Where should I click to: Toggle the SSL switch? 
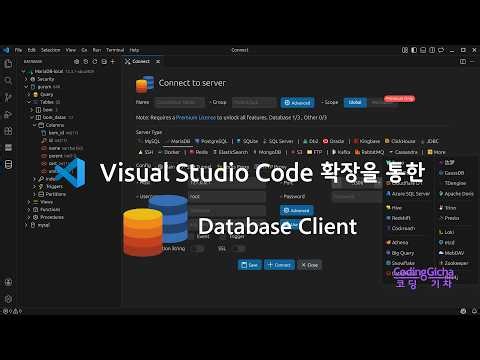(238, 248)
